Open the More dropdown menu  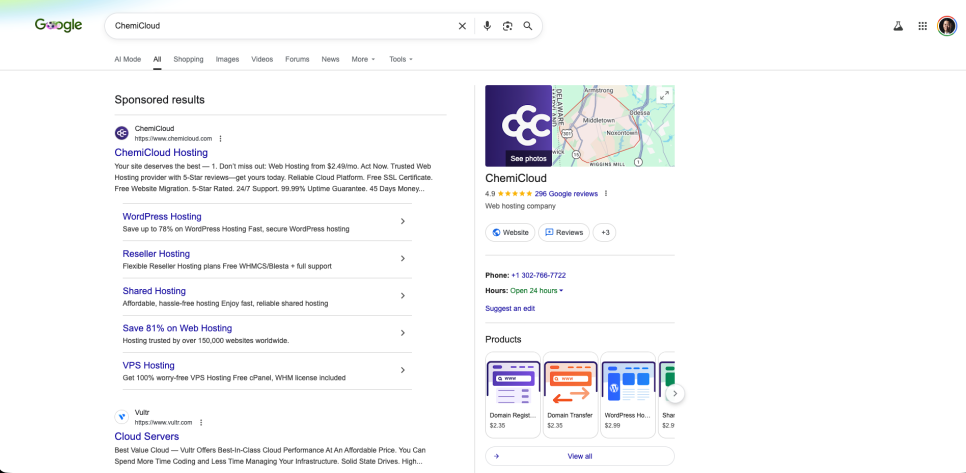[363, 59]
